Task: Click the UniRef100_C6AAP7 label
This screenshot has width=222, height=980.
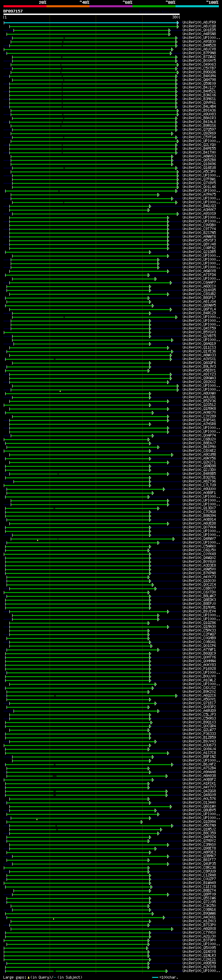Action: 199,283
